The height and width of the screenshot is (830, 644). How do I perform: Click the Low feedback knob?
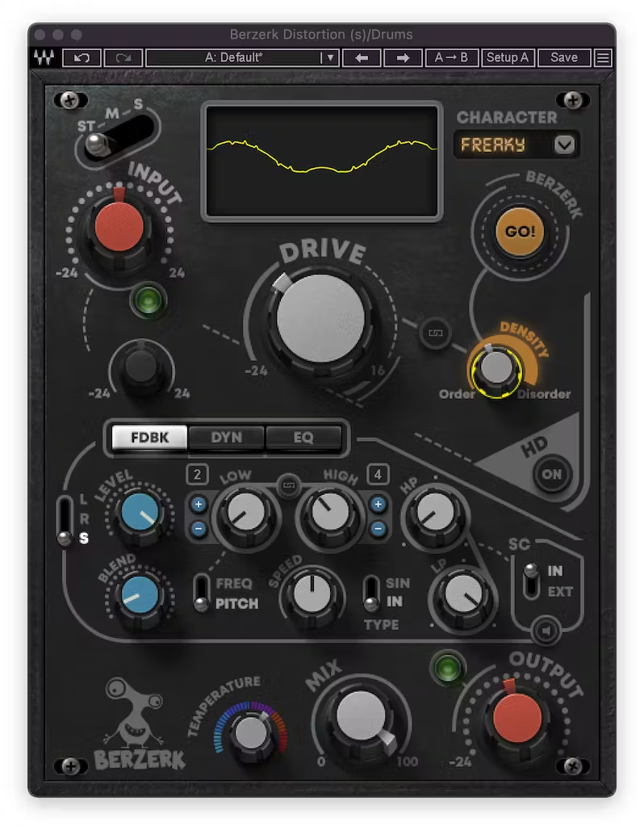245,512
